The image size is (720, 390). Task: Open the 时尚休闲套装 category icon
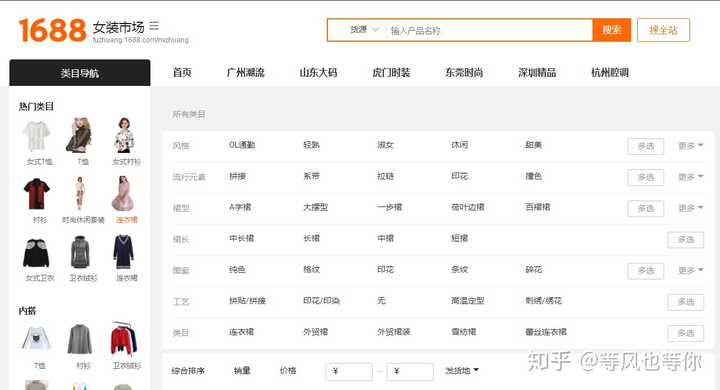[x=80, y=193]
